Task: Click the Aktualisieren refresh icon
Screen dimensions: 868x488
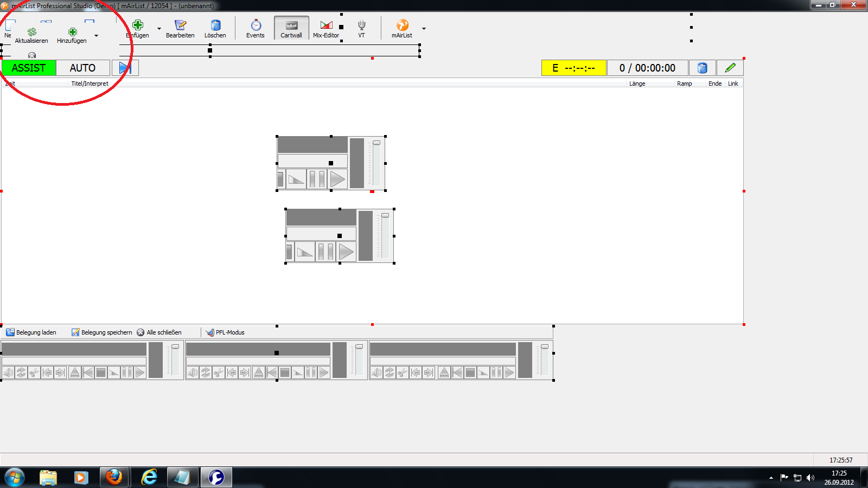Action: click(31, 32)
